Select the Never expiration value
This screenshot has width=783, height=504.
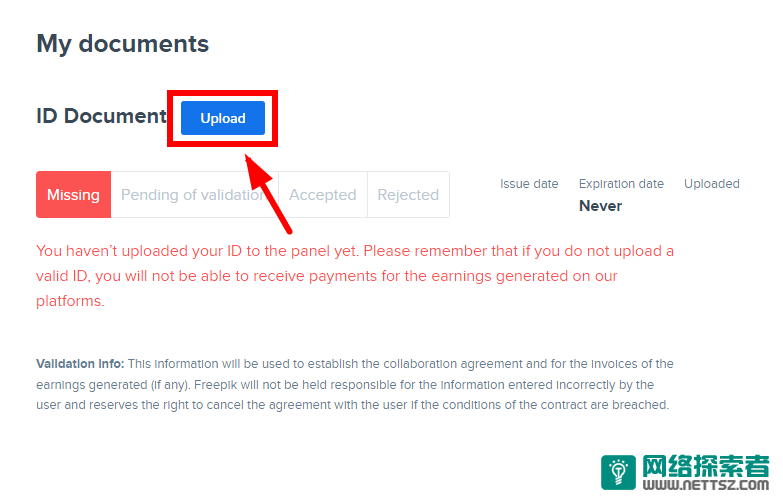click(600, 206)
